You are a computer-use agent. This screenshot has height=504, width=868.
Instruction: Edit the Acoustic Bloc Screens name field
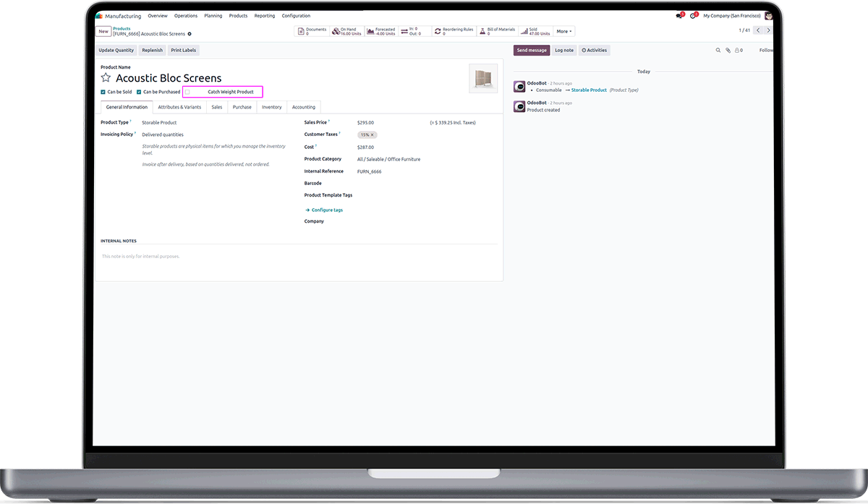[x=169, y=78]
